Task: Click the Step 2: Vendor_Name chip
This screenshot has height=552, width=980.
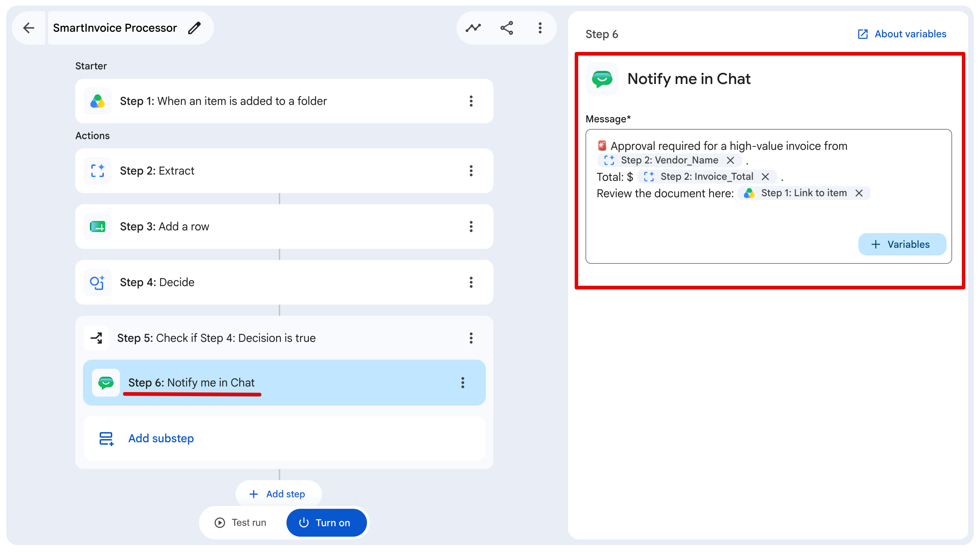Action: [669, 160]
